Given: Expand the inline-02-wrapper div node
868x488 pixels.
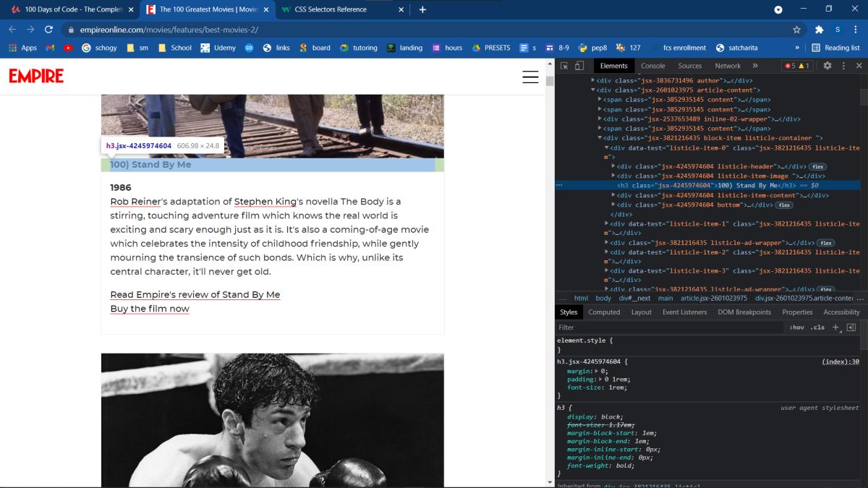Looking at the screenshot, I should tap(600, 119).
